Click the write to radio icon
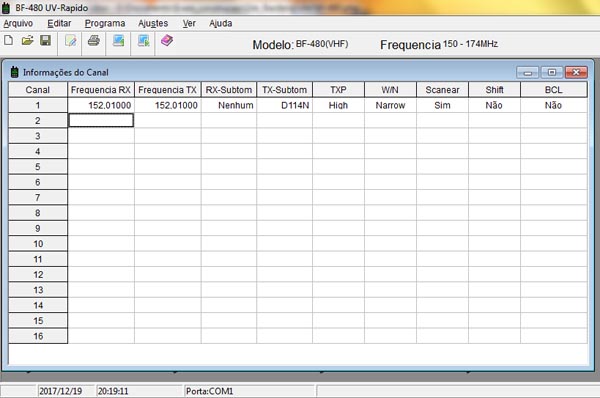 coord(143,40)
